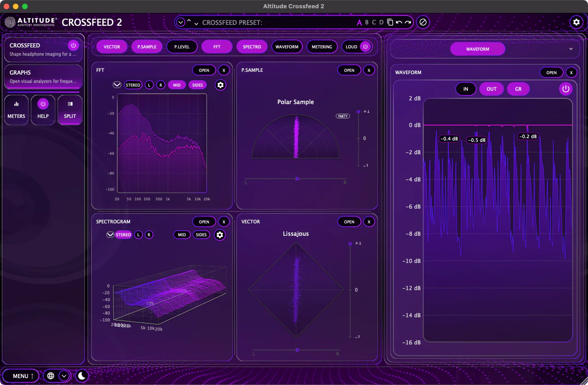Select R channel in the FFT panel
This screenshot has width=588, height=385.
point(161,85)
